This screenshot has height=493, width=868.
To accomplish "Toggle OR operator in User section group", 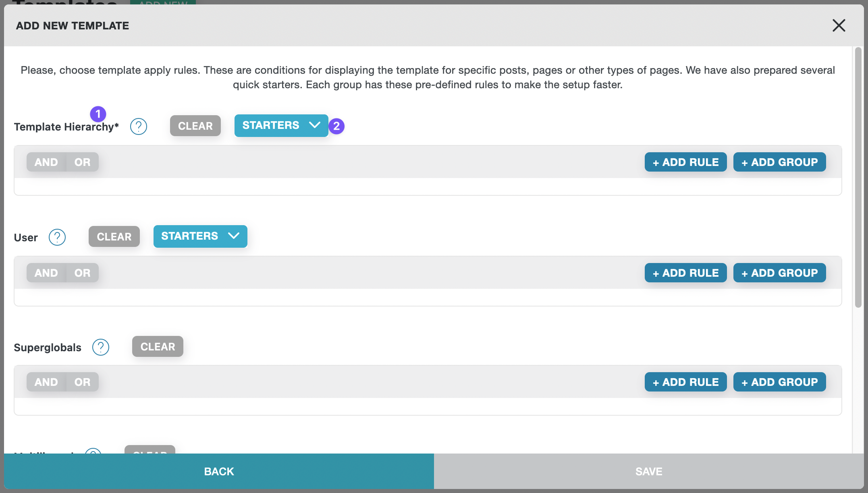I will (82, 272).
